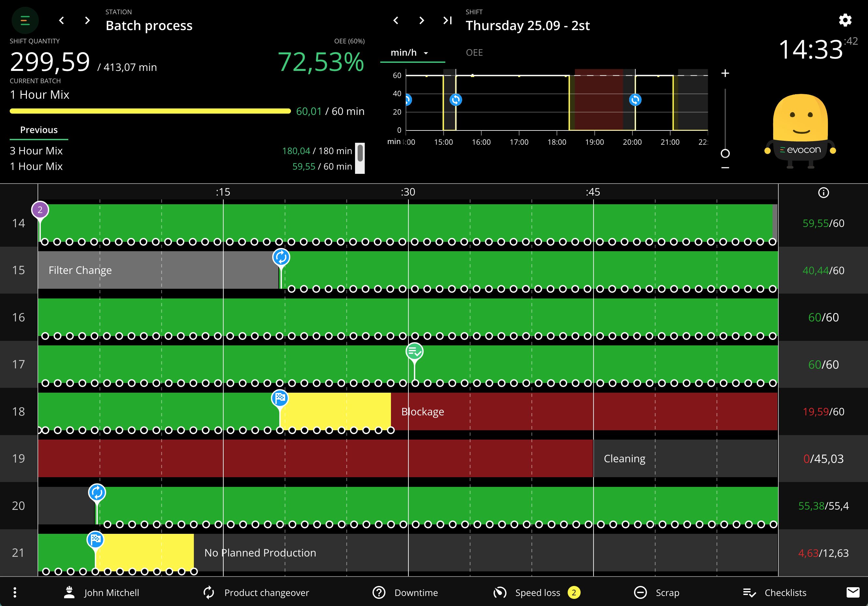Click the Downtime question-mark icon

[x=379, y=592]
